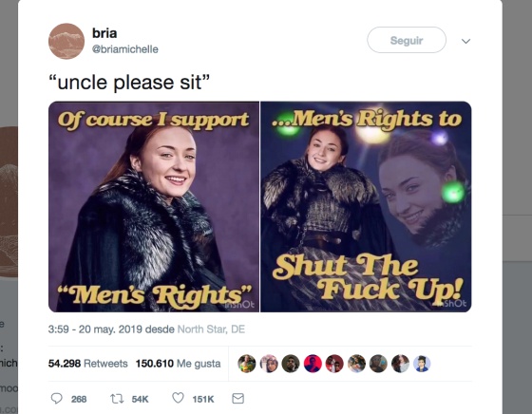Open the @briamichelle handle link
This screenshot has height=414, width=532.
click(125, 49)
